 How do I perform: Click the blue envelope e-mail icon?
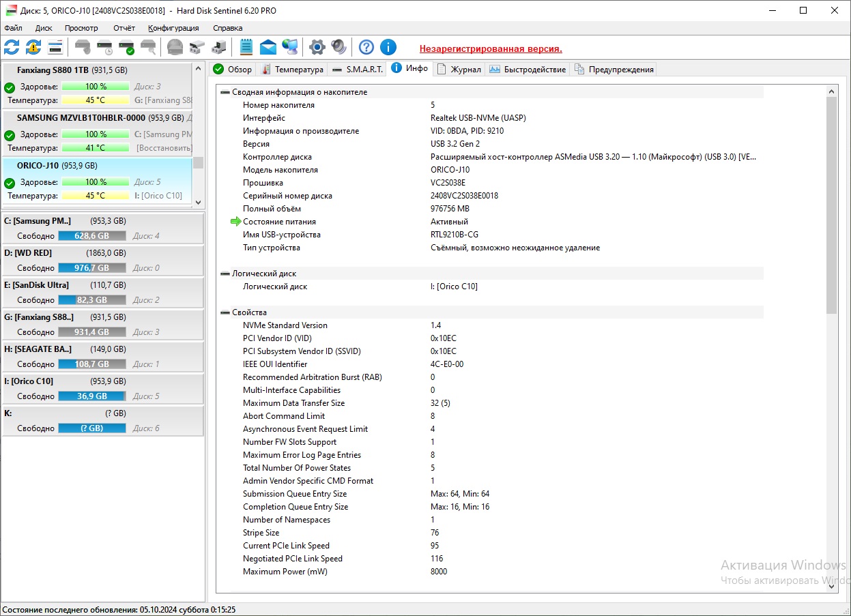pyautogui.click(x=268, y=47)
